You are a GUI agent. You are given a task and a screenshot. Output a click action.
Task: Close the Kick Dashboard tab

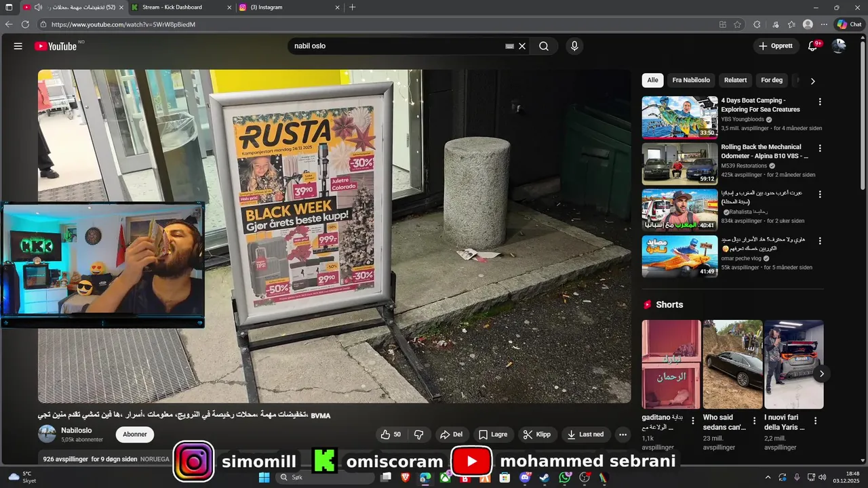[x=229, y=7]
